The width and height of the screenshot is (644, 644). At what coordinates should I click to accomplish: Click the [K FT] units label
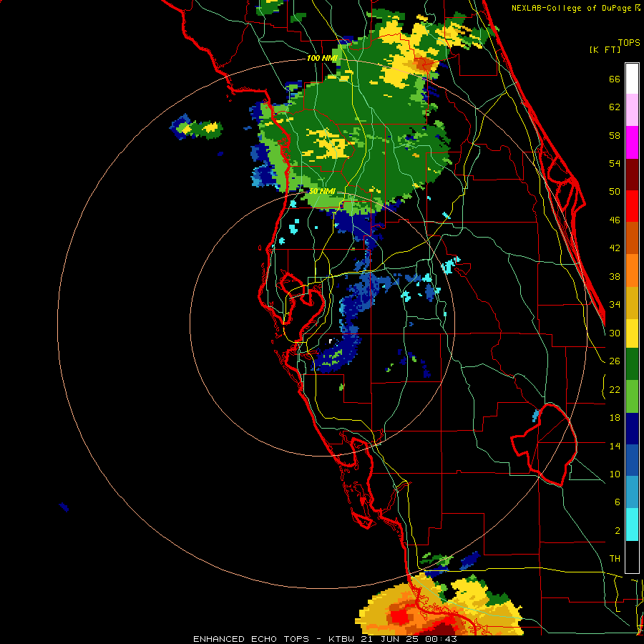pos(605,49)
